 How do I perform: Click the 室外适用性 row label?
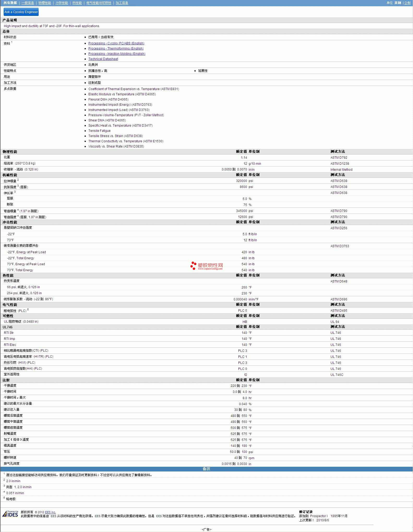pyautogui.click(x=11, y=374)
